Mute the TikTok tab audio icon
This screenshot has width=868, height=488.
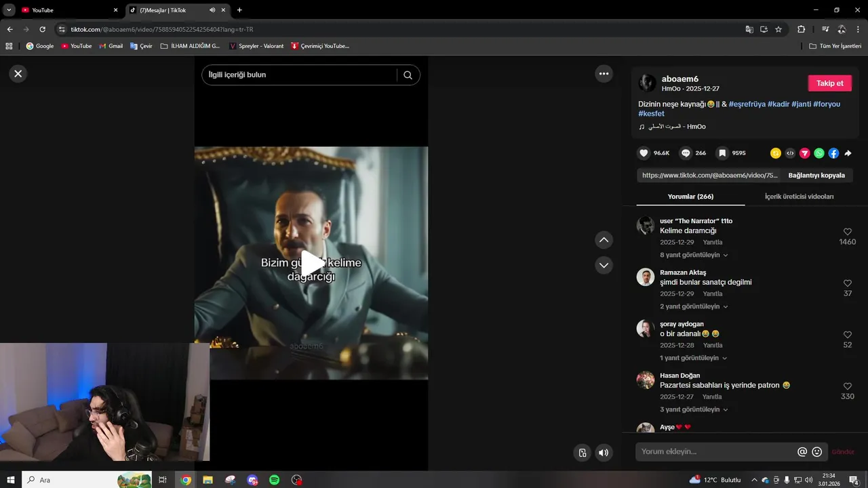coord(213,10)
